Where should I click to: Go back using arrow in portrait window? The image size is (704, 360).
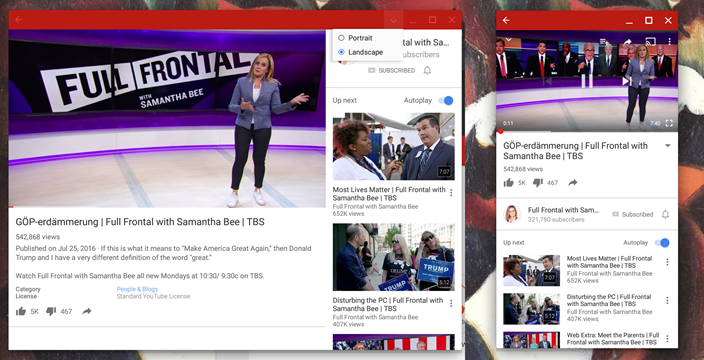(x=506, y=20)
